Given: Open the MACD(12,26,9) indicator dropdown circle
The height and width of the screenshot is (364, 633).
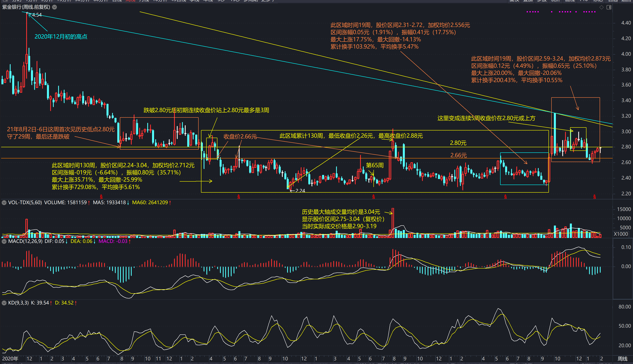Looking at the screenshot, I should coord(4,241).
